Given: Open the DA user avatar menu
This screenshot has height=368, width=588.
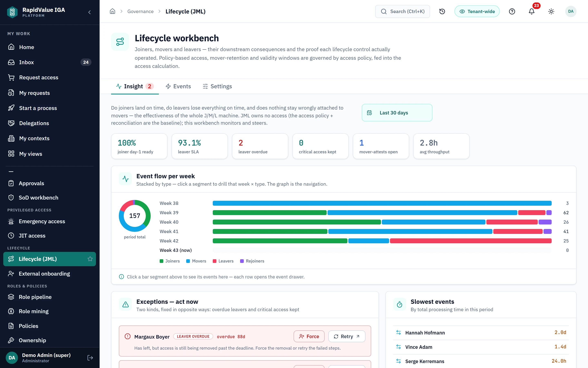Looking at the screenshot, I should pos(571,11).
